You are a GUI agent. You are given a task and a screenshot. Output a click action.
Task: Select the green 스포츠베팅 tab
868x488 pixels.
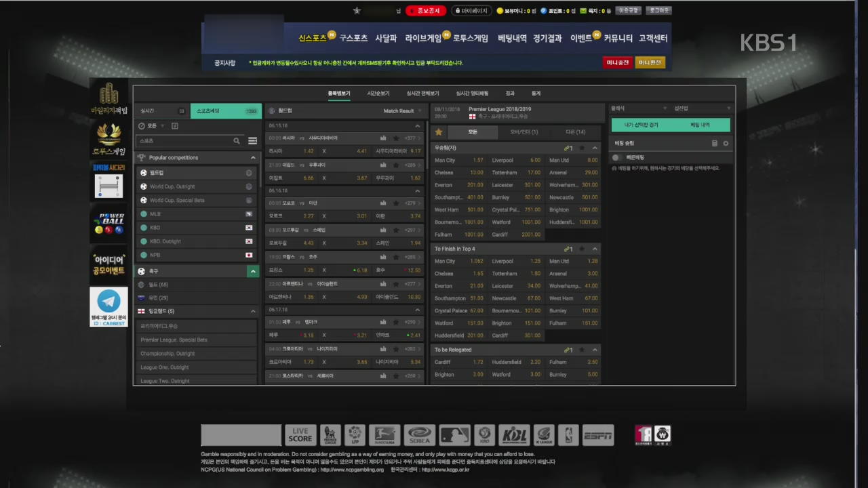pos(226,111)
